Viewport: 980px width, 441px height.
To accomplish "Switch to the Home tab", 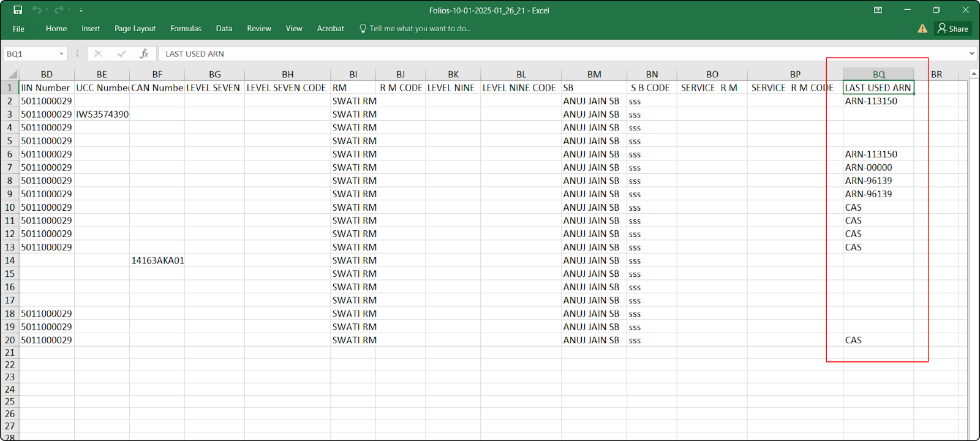I will tap(56, 28).
